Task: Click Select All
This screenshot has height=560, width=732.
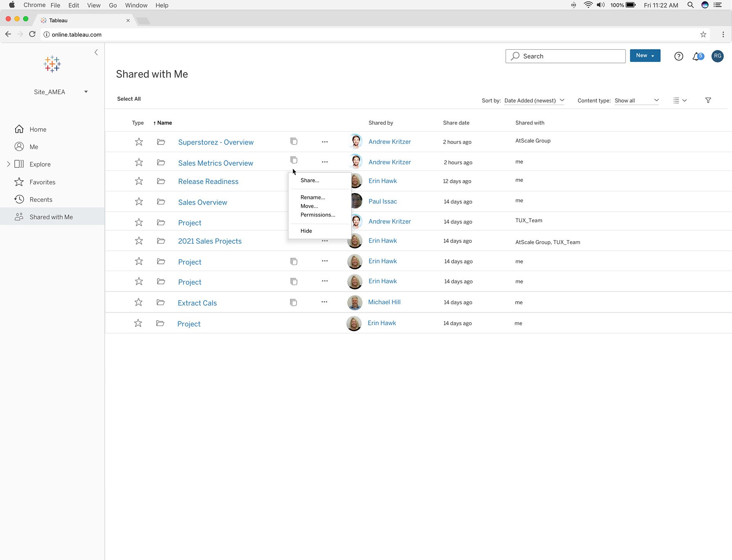Action: click(x=129, y=99)
